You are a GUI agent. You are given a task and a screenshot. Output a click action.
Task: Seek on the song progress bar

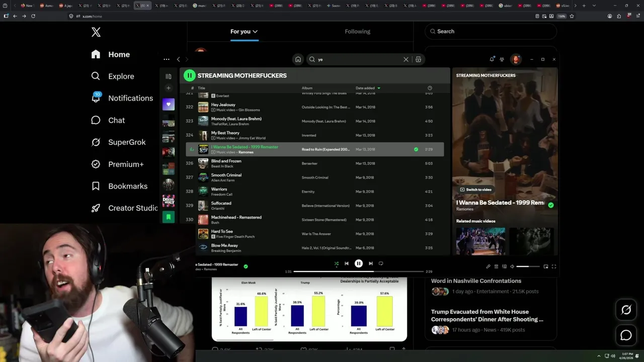[358, 271]
